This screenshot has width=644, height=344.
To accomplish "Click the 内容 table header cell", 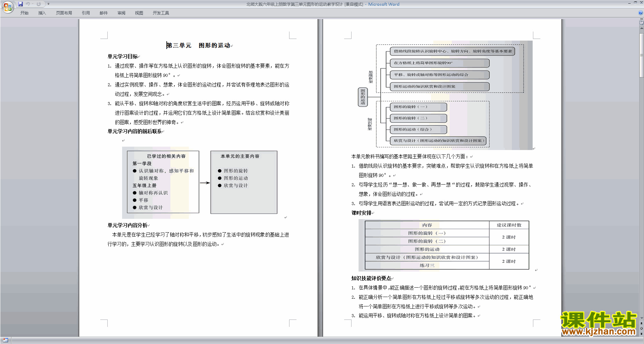I will coord(427,225).
